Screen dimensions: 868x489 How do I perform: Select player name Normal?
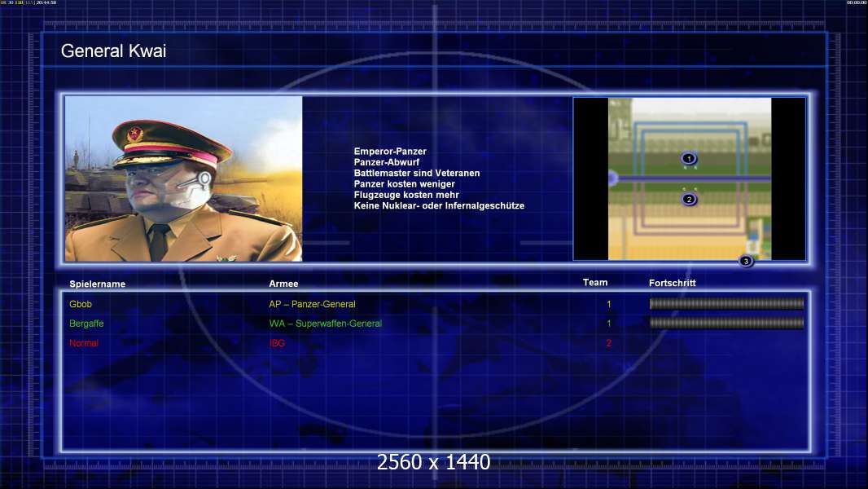click(84, 343)
